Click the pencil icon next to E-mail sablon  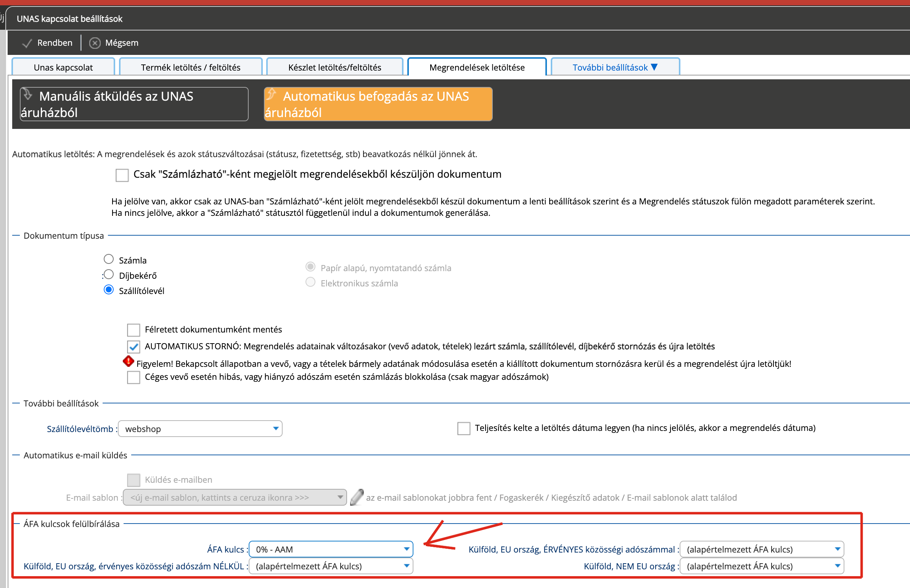click(357, 497)
